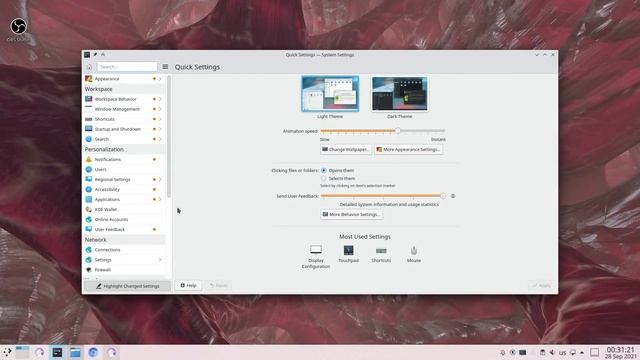Open Notifications settings with the bell icon
The width and height of the screenshot is (640, 360).
click(x=124, y=159)
